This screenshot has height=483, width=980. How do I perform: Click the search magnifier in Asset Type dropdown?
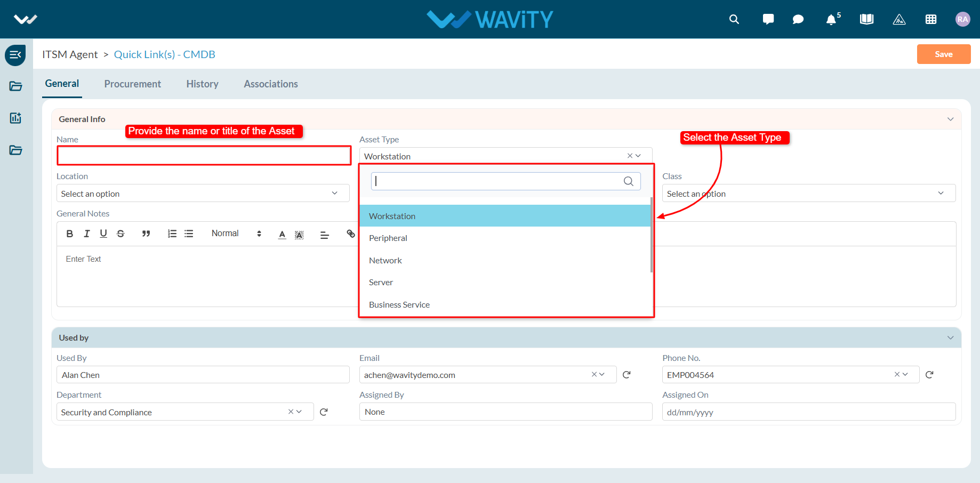click(629, 181)
